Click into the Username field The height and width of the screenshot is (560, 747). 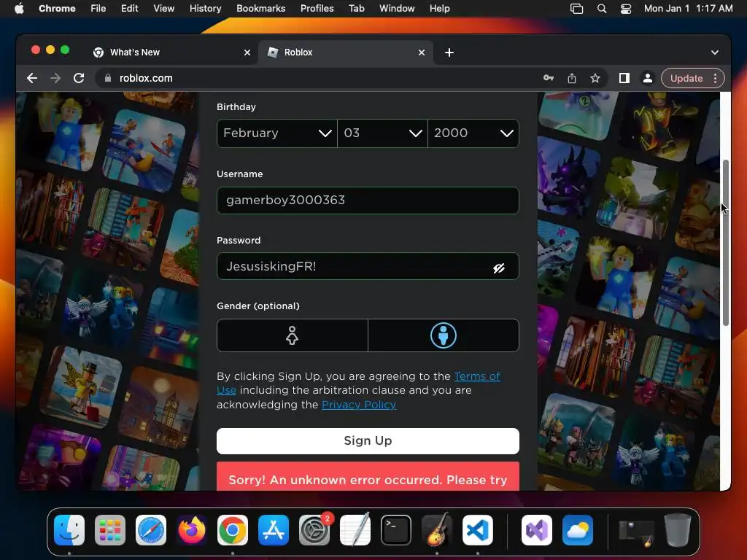pos(368,201)
